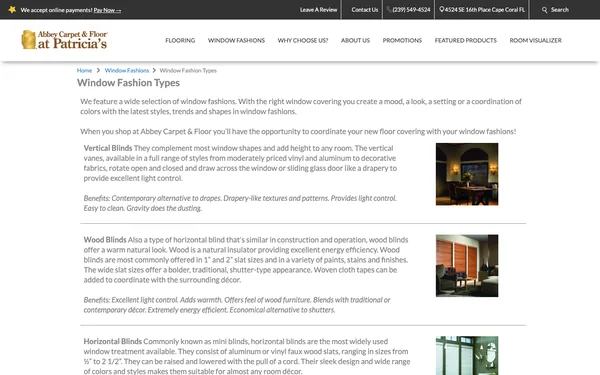Screen dimensions: 600x375
Task: Open the Flooring menu
Action: pos(180,41)
